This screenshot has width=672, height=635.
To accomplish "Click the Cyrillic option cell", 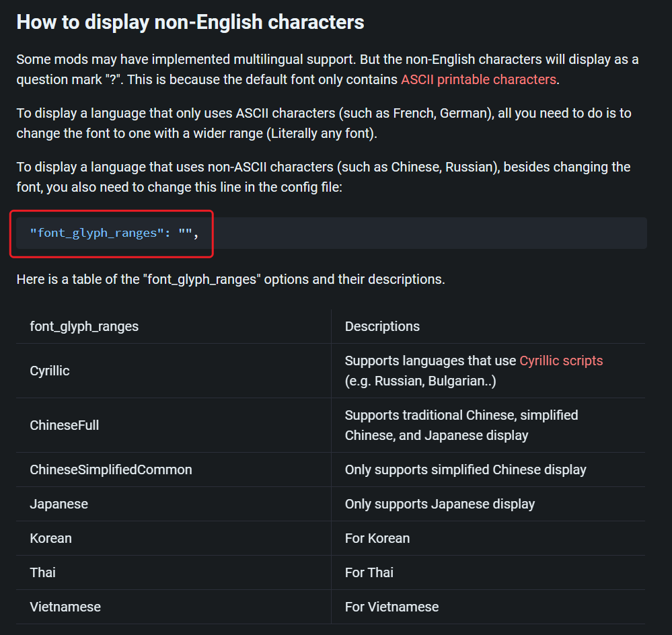I will [50, 371].
